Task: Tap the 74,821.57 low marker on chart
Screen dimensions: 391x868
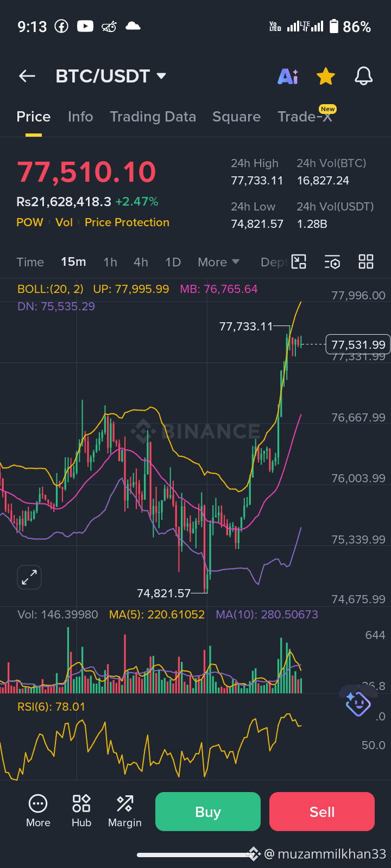Action: (x=164, y=593)
